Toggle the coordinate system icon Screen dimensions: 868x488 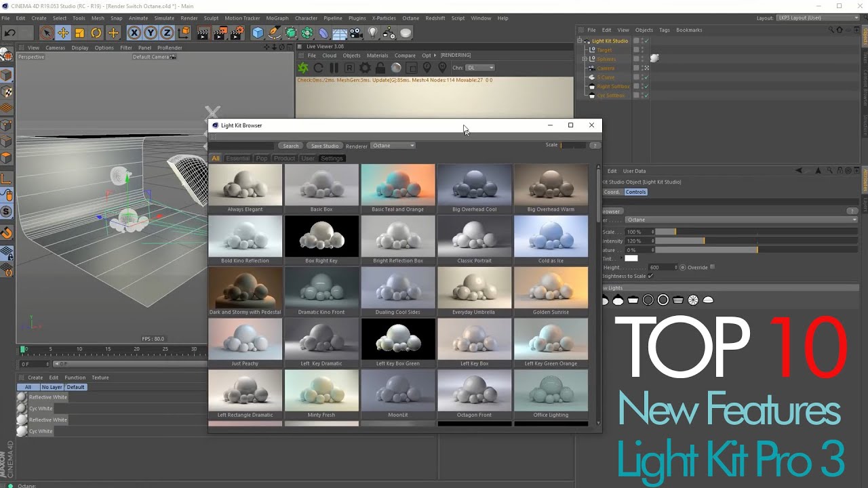pyautogui.click(x=184, y=33)
